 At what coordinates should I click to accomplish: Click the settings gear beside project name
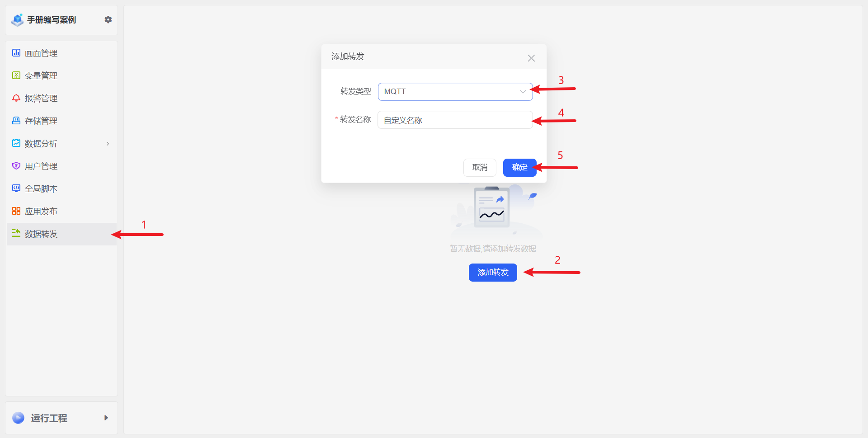pos(108,19)
